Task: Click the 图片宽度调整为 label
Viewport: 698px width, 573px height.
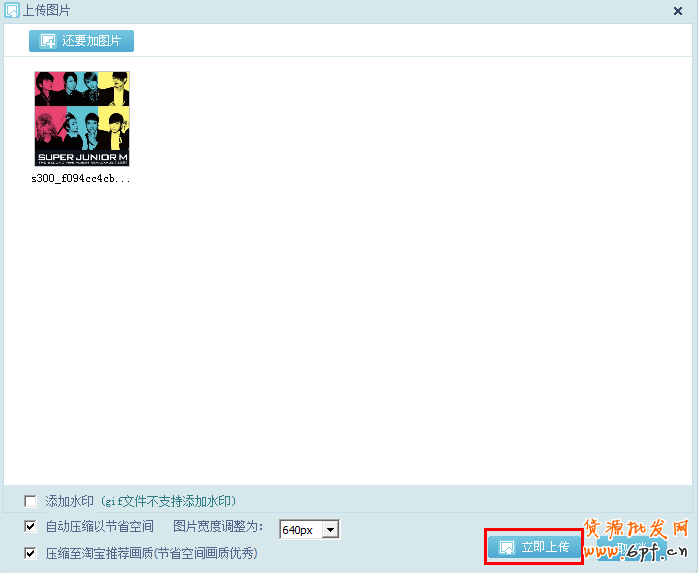Action: [x=218, y=526]
